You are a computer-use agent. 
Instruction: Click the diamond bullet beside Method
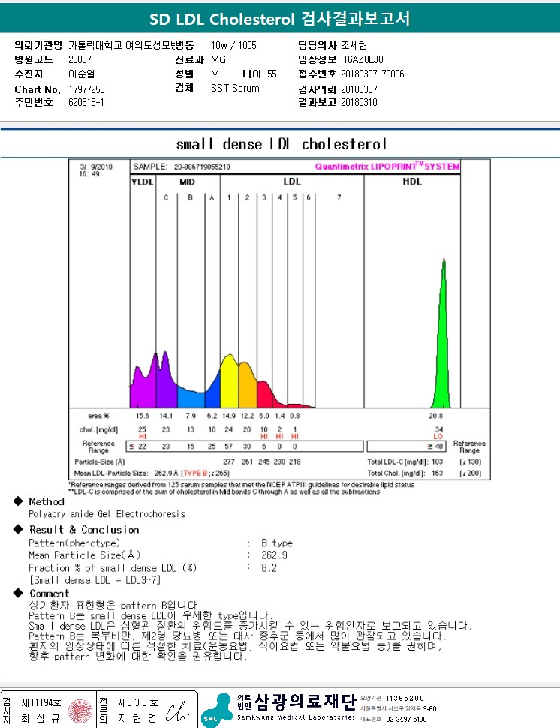pyautogui.click(x=18, y=501)
